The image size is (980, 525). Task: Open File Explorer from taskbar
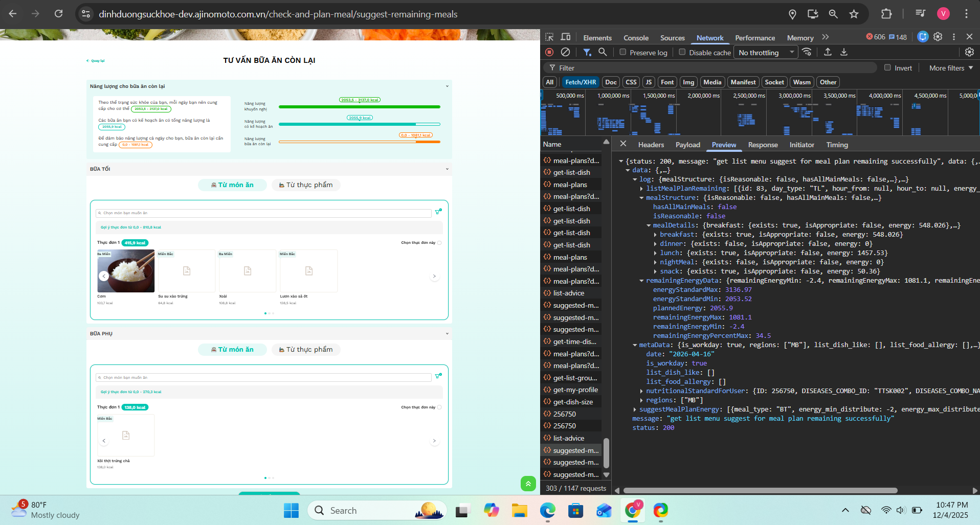tap(519, 510)
